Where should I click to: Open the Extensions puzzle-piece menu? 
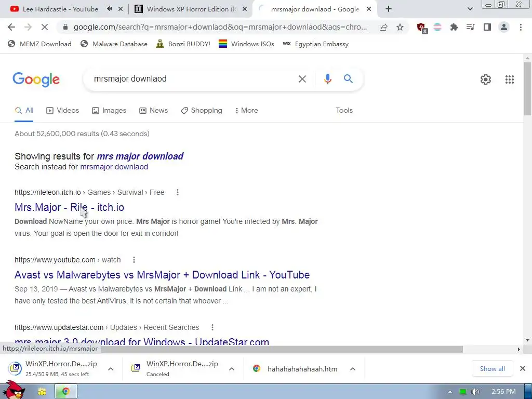tap(454, 27)
